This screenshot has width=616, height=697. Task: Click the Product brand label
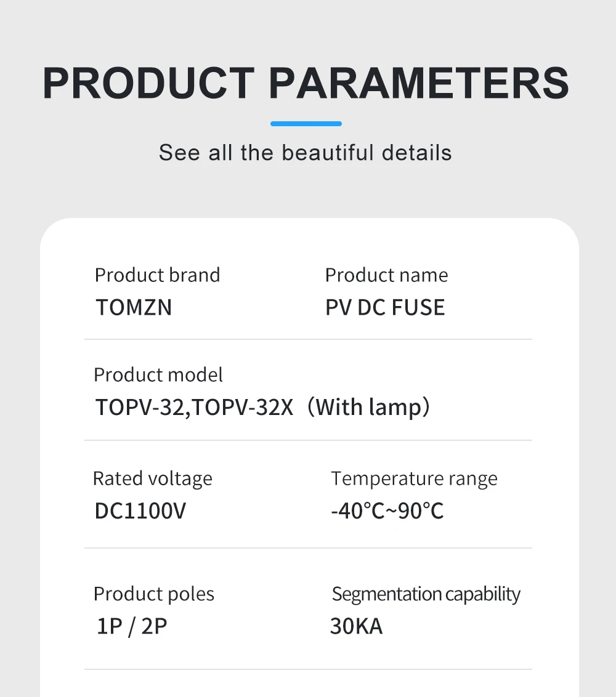point(158,275)
